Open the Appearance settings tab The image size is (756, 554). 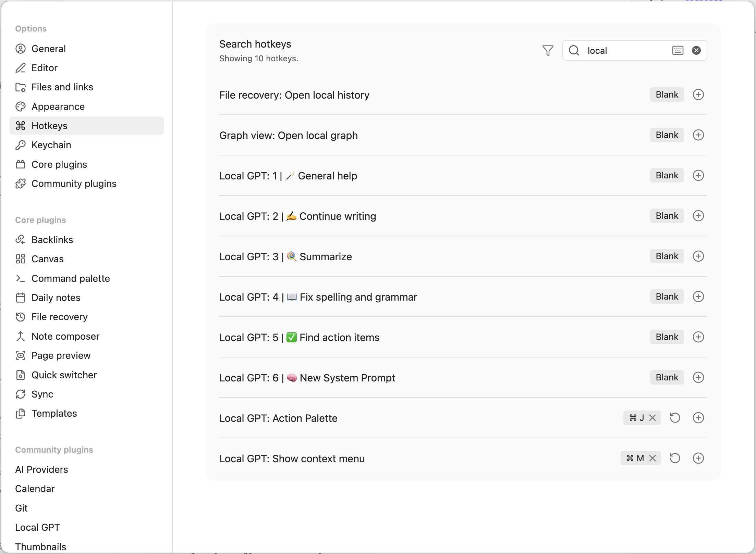[58, 106]
